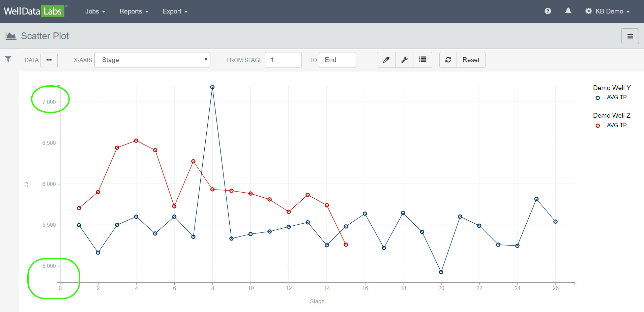The image size is (644, 312).
Task: Toggle Demo Well Z AVG TP series
Action: (x=616, y=125)
